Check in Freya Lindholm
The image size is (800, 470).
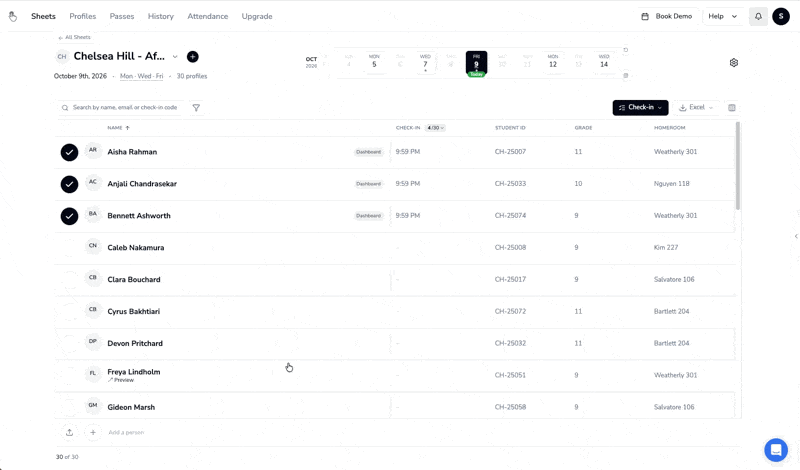(69, 376)
